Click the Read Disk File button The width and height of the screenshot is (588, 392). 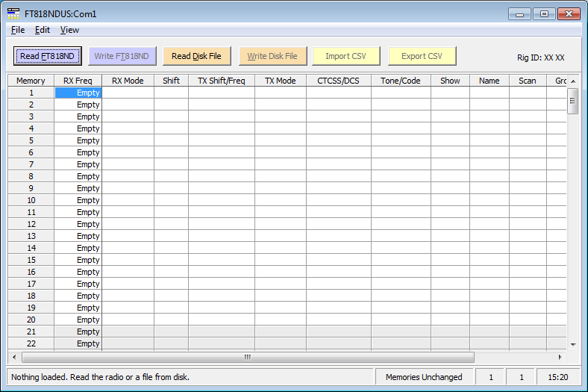point(196,56)
